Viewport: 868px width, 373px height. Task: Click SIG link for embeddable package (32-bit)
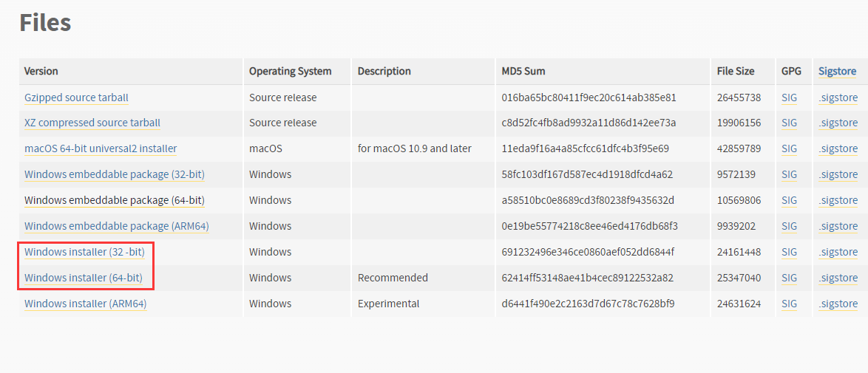coord(790,174)
